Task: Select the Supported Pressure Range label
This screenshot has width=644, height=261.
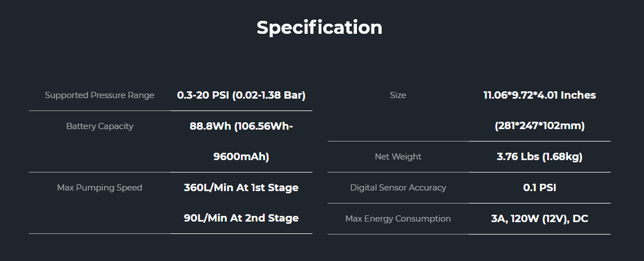Action: point(100,95)
